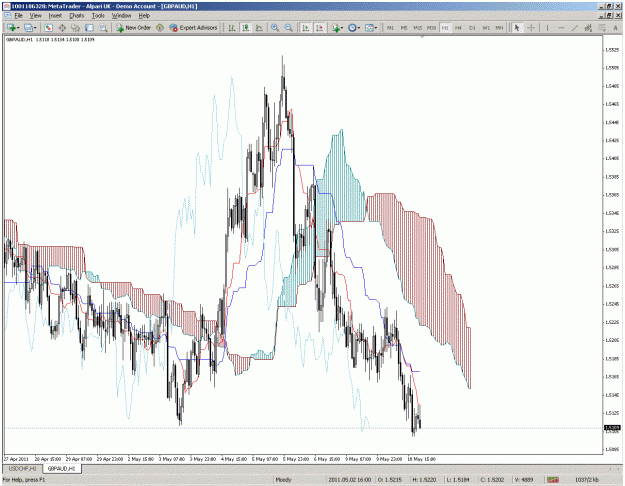The image size is (625, 486).
Task: Open the Market Watch panel icon
Action: click(49, 28)
